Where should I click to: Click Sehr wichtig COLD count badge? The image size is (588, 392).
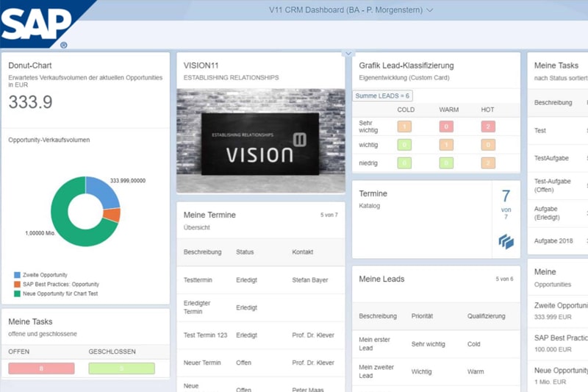click(x=404, y=126)
